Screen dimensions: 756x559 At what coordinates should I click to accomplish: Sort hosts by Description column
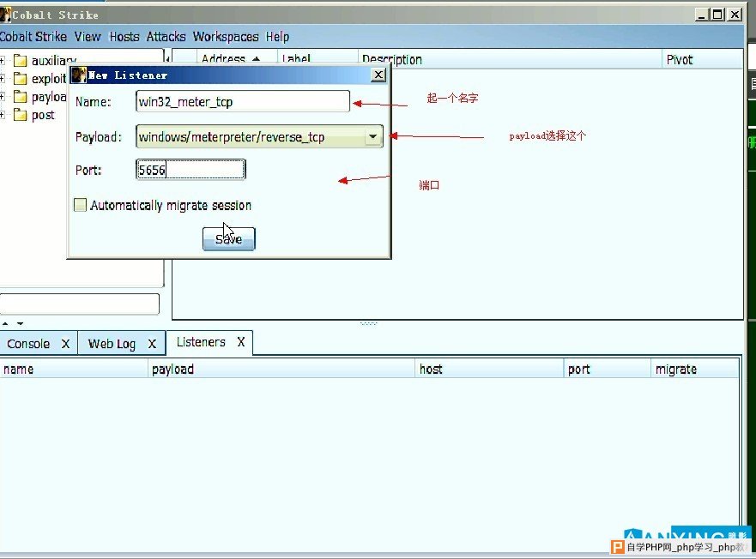510,59
